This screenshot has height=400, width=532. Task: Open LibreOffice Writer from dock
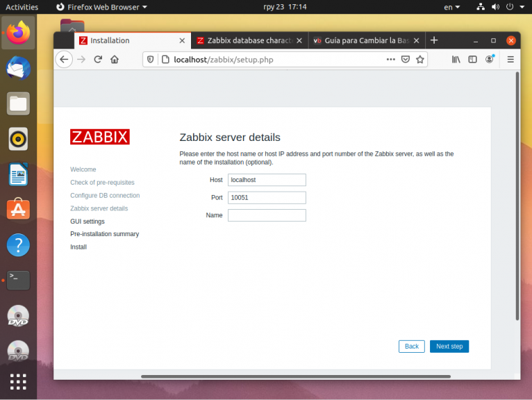coord(18,174)
